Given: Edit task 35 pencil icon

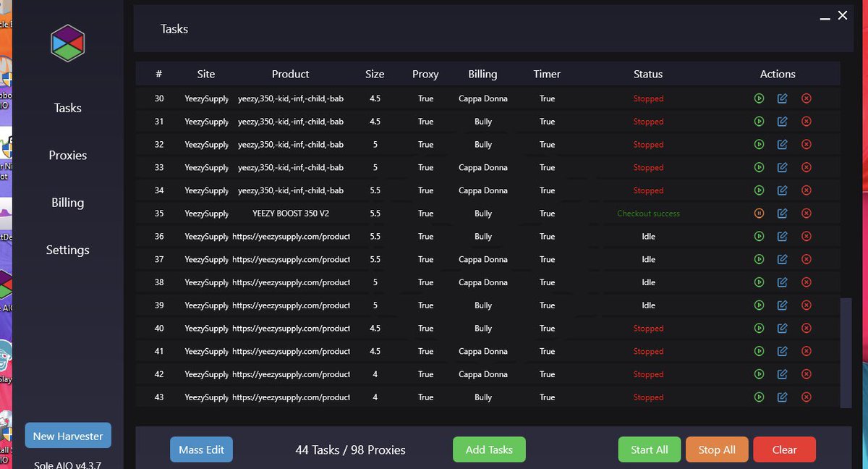Looking at the screenshot, I should pos(782,214).
